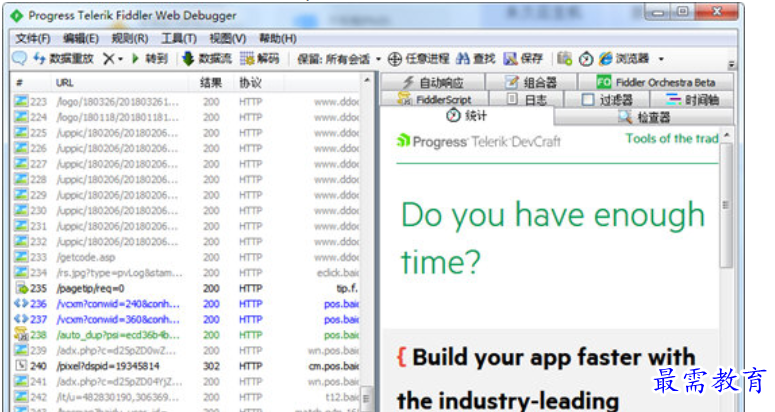
Task: Click 查找 binoculars find button
Action: 475,59
